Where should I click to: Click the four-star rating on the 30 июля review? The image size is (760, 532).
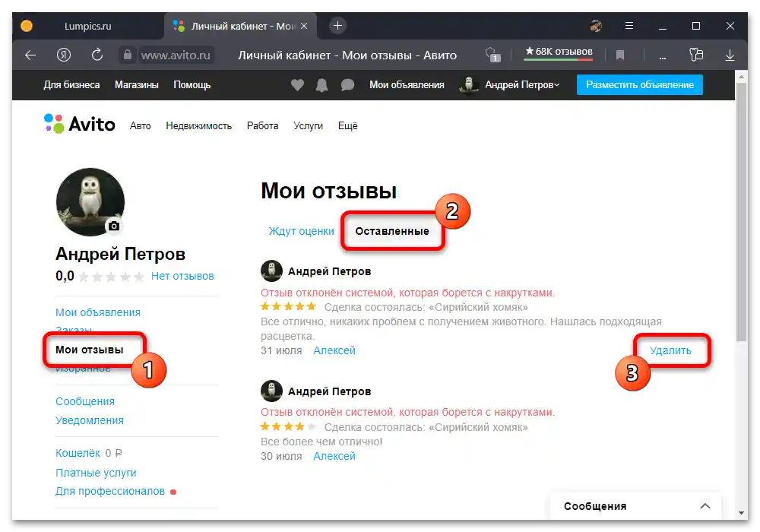288,426
